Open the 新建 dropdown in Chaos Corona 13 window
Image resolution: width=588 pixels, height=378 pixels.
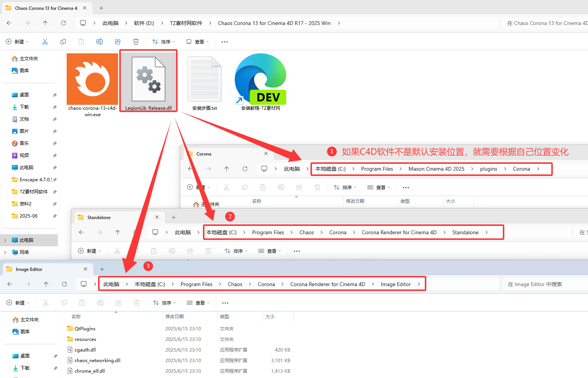coord(17,42)
